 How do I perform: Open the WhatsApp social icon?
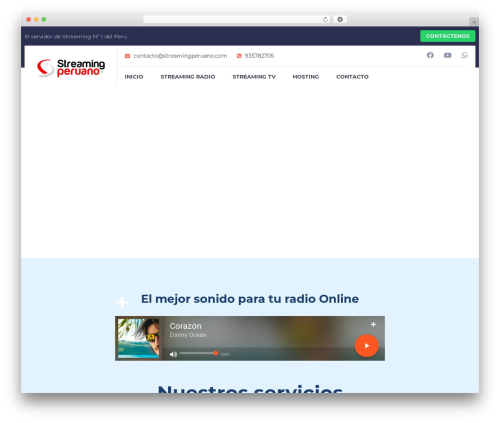(464, 55)
